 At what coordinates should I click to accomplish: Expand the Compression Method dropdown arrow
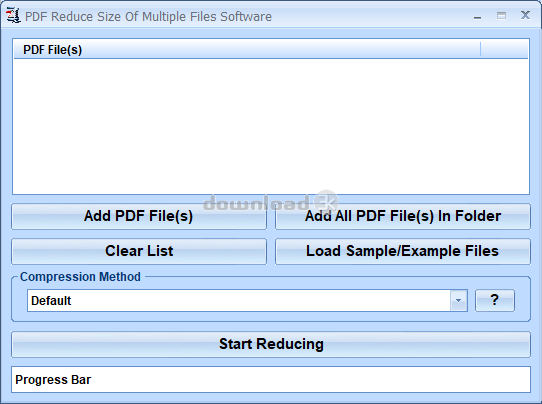458,300
